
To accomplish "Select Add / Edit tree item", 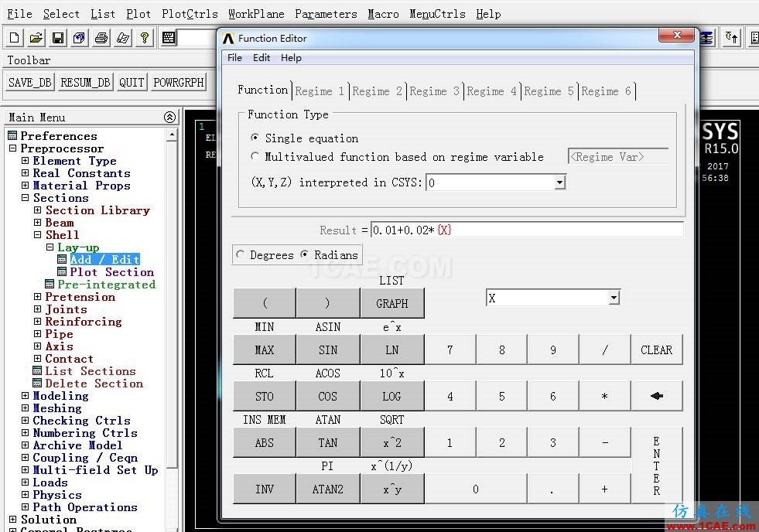I will [104, 260].
